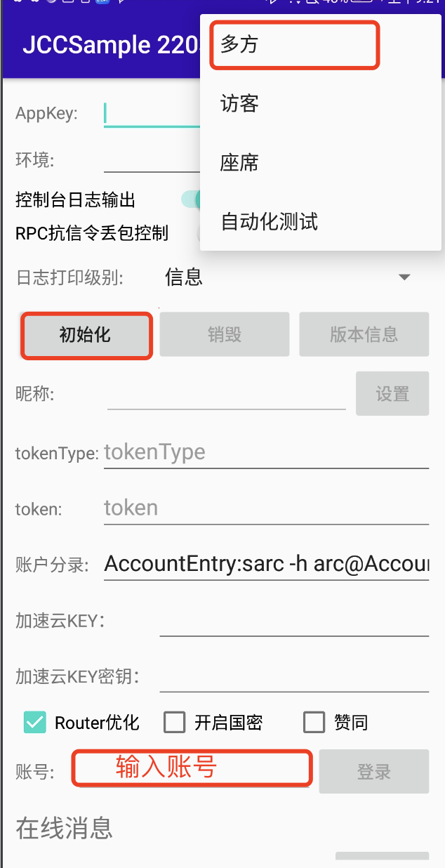Click the 账户分录 AccountEntry field
This screenshot has width=445, height=868.
click(266, 564)
